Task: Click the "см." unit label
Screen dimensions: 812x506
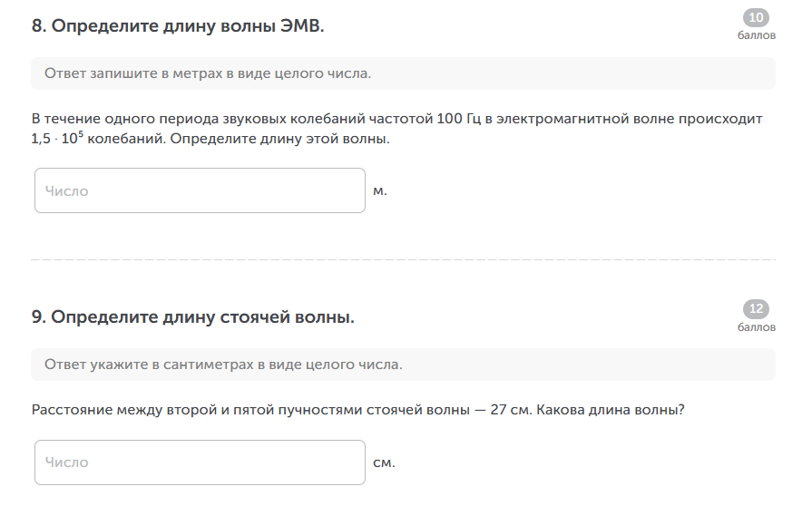Action: click(384, 463)
